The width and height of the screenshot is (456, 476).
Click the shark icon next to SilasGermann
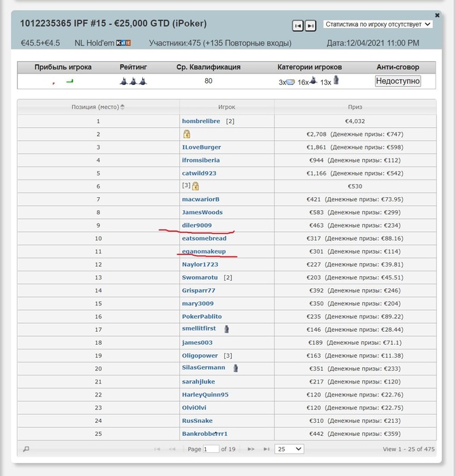coord(235,368)
